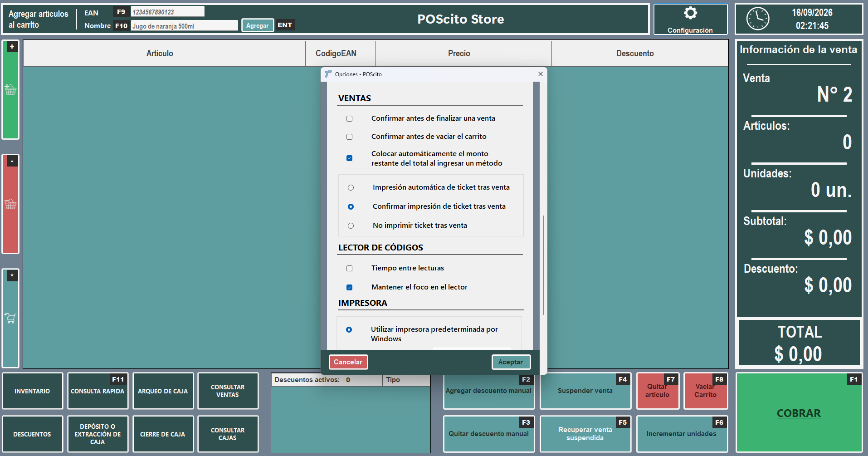Open DEPÓSITO O EXTRACCIÓN DE CAJA
This screenshot has height=456, width=868.
98,434
